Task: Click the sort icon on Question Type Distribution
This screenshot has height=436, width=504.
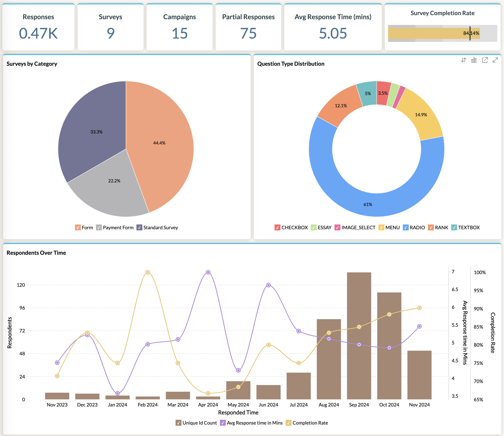Action: [463, 60]
